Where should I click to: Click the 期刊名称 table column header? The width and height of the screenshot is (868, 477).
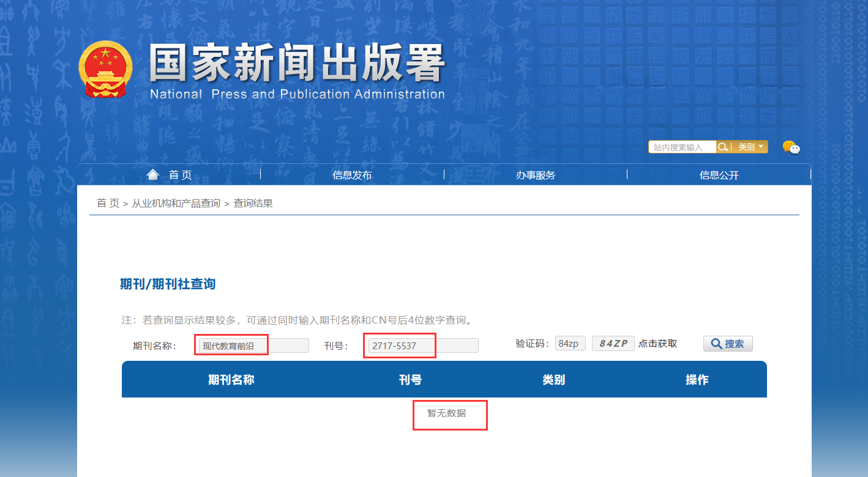[231, 380]
